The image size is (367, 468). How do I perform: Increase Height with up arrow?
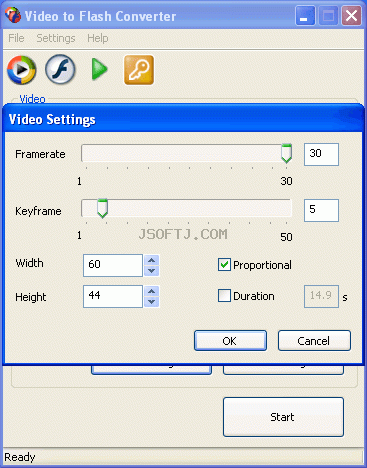pyautogui.click(x=152, y=291)
